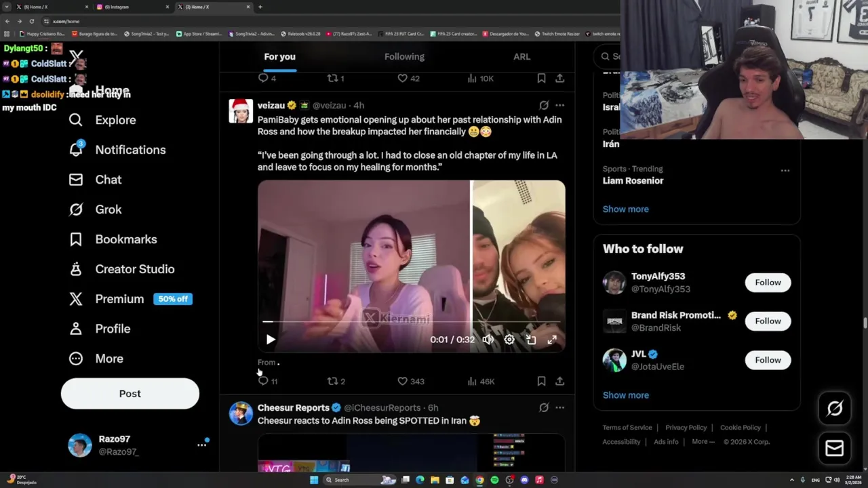Bookmark the top post with 10K views

point(541,78)
